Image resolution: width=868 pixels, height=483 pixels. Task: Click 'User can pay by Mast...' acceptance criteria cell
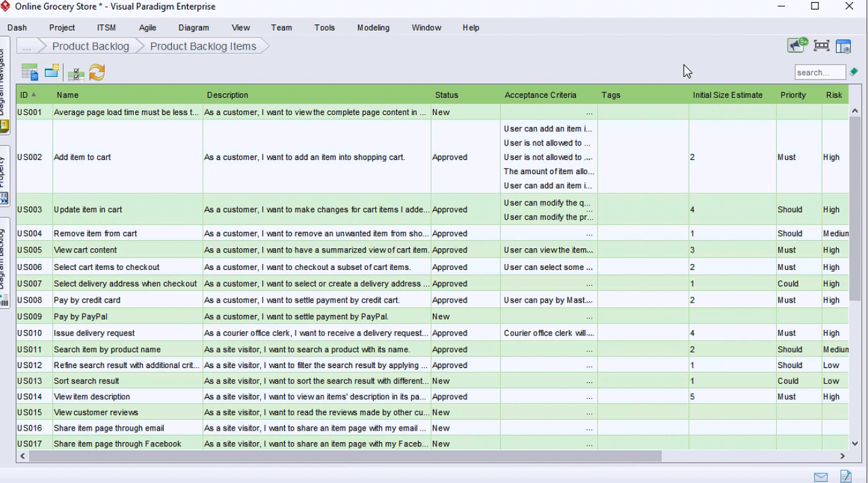(x=549, y=300)
